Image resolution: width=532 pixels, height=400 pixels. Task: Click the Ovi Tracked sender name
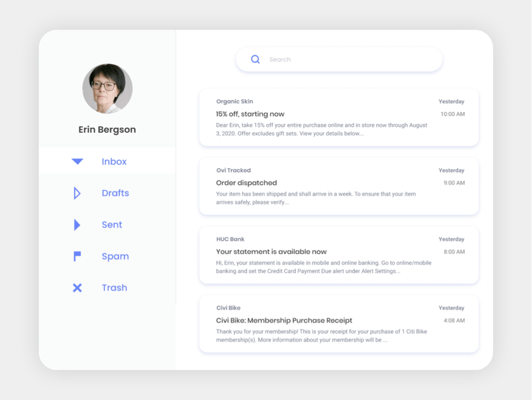point(233,170)
